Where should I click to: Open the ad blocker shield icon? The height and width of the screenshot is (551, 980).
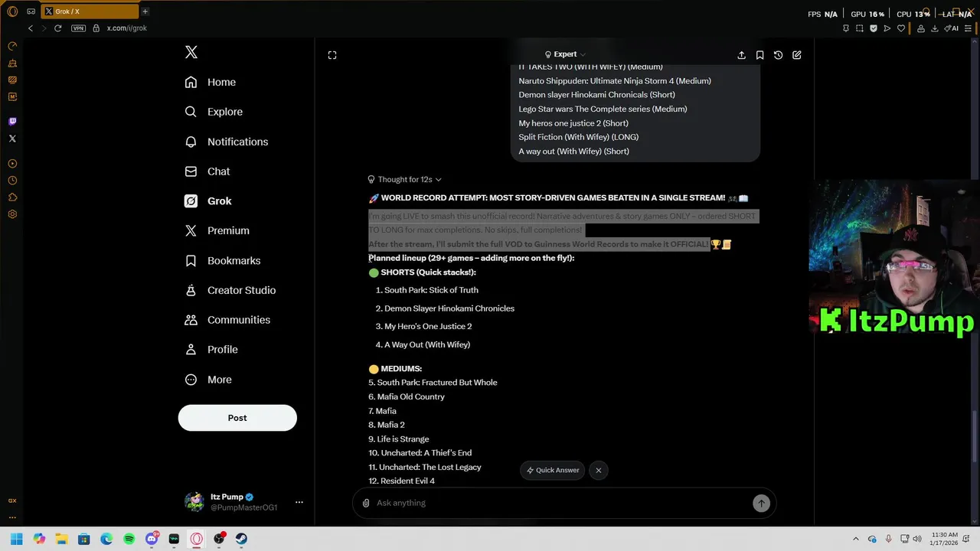(874, 28)
